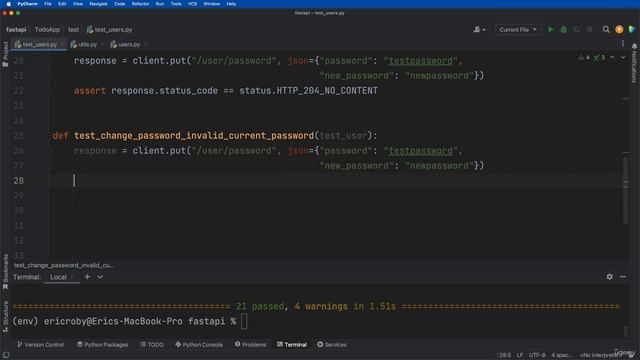
Task: Open the Edit menu
Action: (x=62, y=4)
